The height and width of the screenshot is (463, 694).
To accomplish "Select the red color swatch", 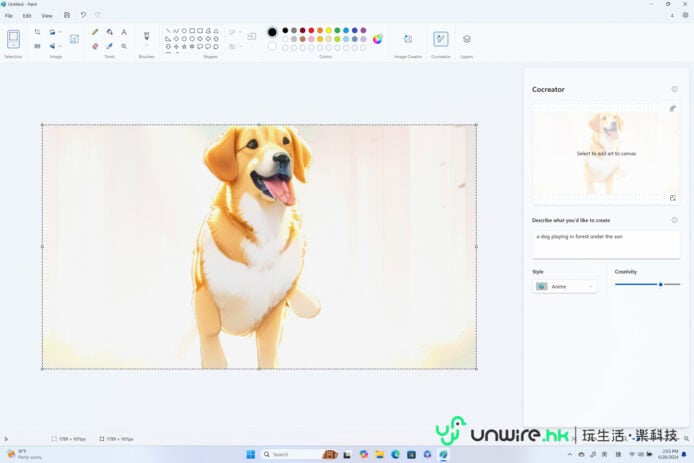I will coord(311,30).
